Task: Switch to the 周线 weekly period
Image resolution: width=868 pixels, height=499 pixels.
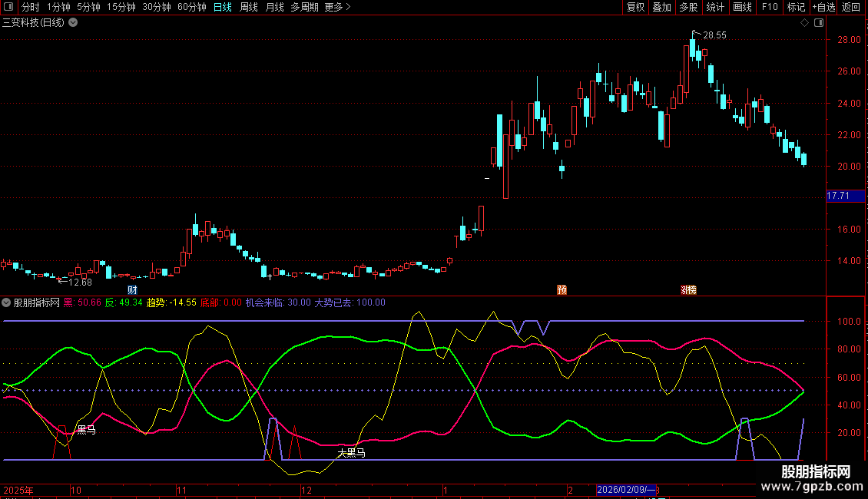Action: pos(248,7)
